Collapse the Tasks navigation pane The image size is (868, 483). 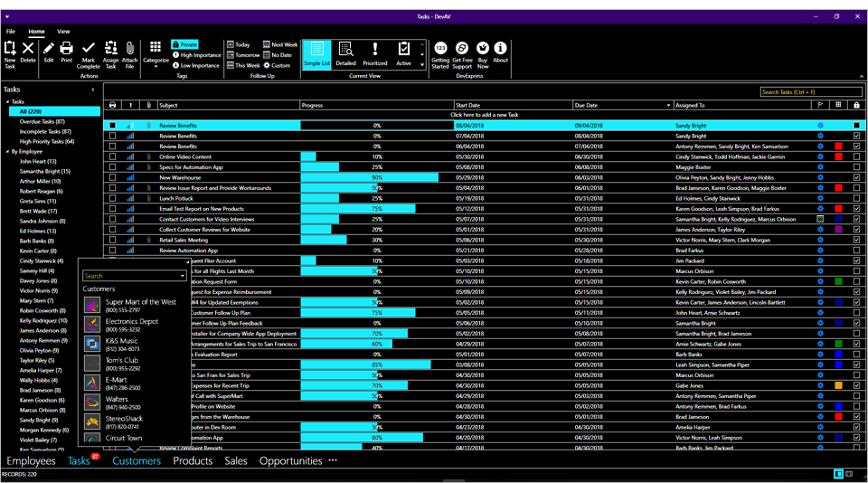click(93, 90)
